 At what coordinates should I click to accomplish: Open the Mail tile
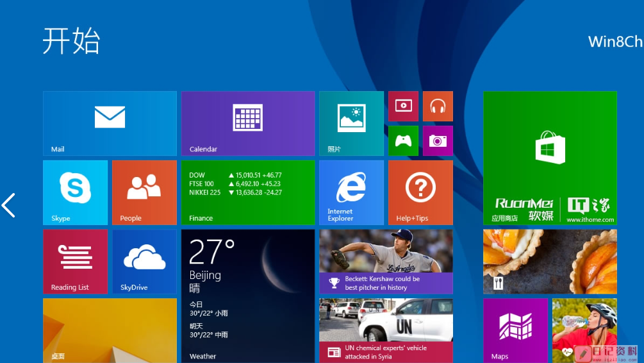(110, 123)
